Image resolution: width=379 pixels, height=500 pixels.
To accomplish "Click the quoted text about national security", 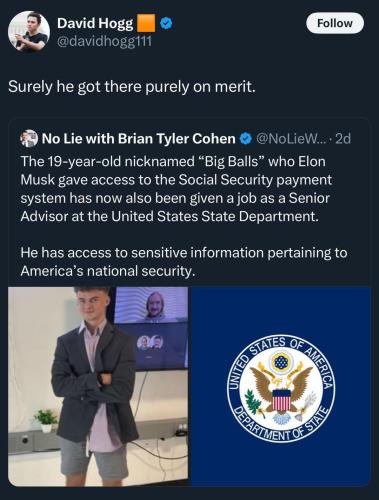I will click(x=184, y=262).
